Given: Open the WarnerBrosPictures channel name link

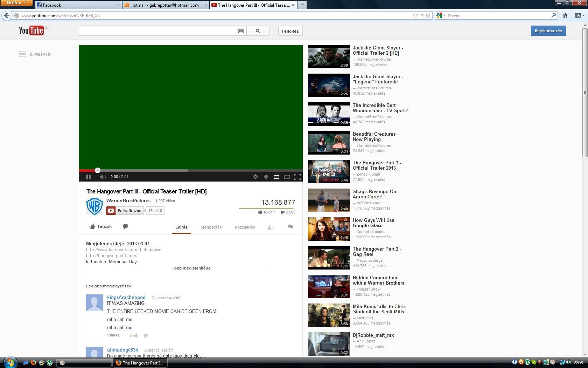Looking at the screenshot, I should pos(128,201).
